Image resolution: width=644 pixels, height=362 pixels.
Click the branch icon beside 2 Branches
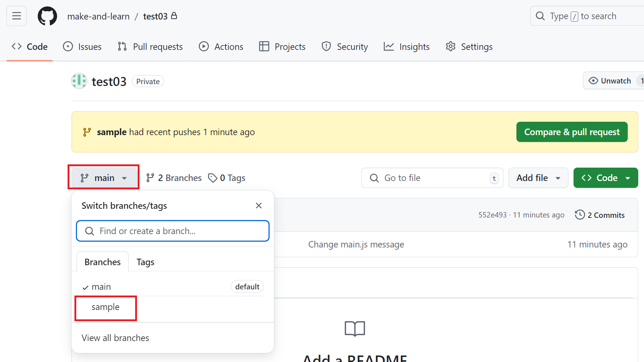[150, 178]
